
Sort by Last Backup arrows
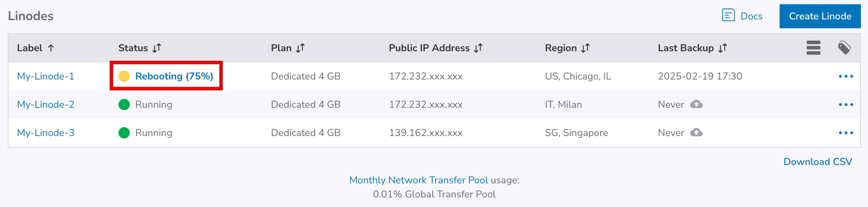[723, 48]
